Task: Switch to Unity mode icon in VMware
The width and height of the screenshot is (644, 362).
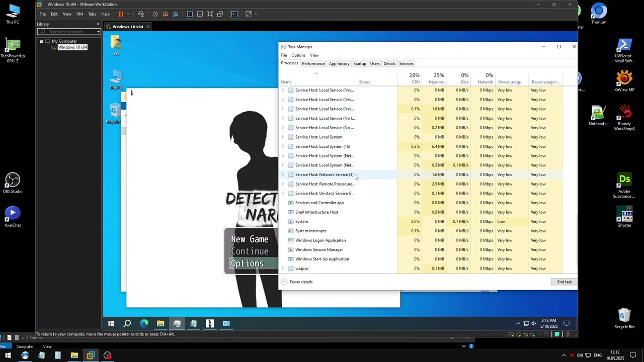Action: 220,14
